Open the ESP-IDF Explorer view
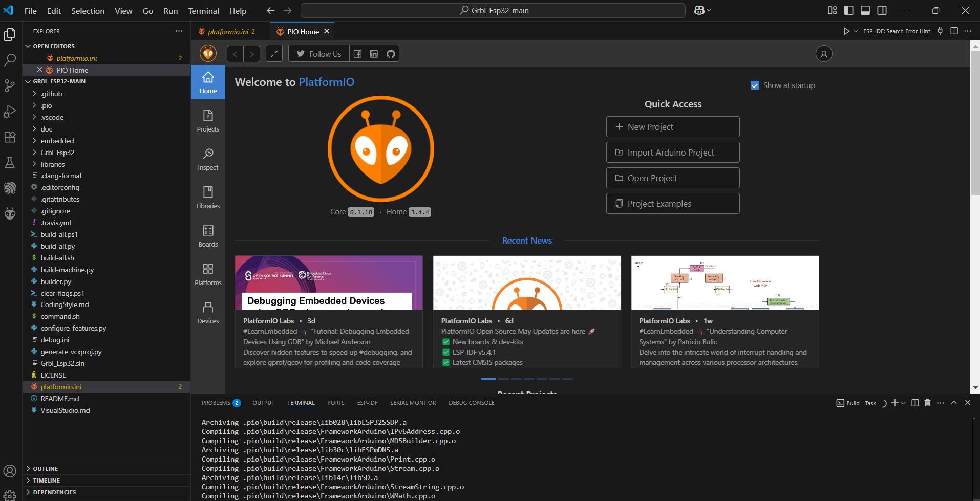 tap(10, 188)
